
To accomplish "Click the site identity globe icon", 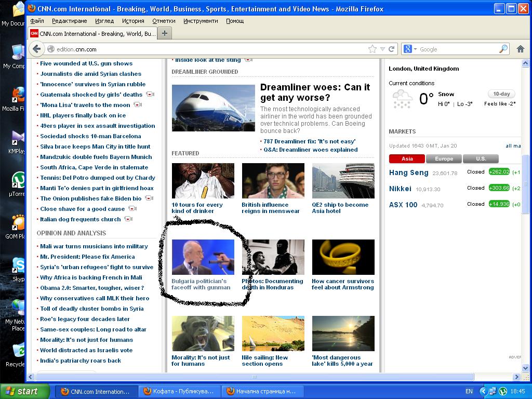I will (x=51, y=49).
